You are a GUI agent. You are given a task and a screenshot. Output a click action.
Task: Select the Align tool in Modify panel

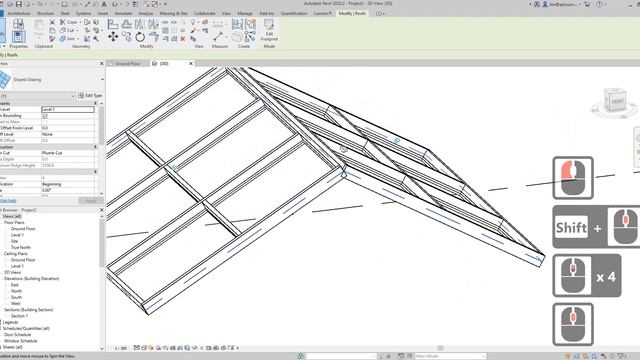(x=113, y=24)
